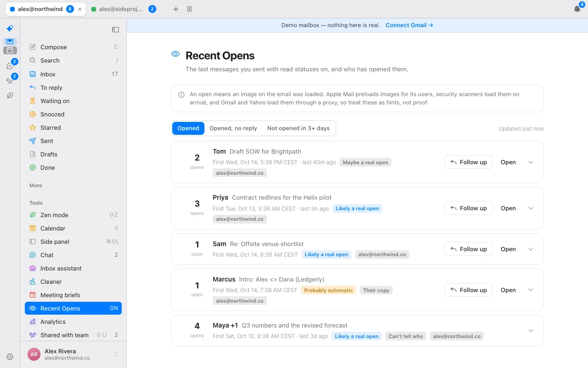Open Marcus Intro Alex Dana email
Image resolution: width=588 pixels, height=368 pixels.
coord(508,290)
